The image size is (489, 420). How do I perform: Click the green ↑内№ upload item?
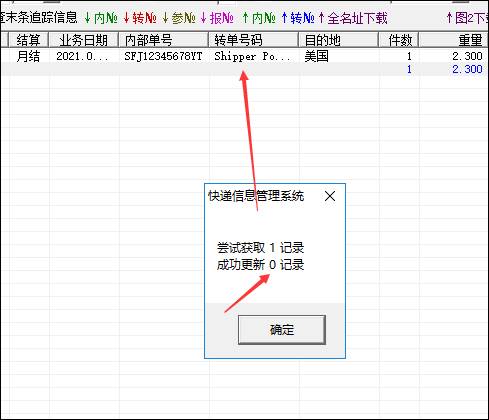259,18
